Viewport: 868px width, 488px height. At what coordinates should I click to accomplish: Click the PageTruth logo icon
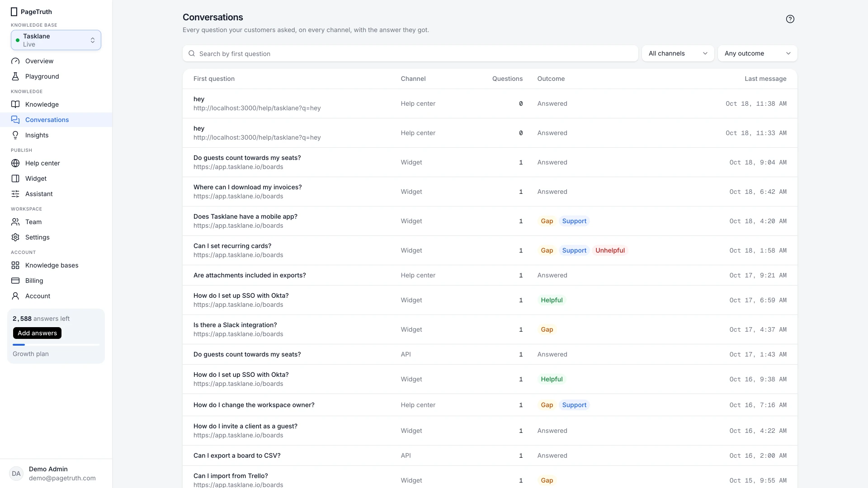click(14, 12)
